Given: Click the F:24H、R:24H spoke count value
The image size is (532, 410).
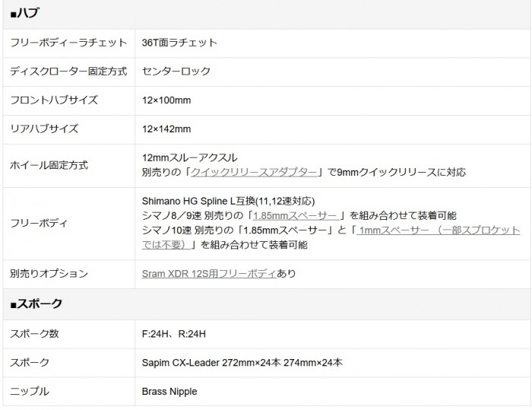Looking at the screenshot, I should tap(174, 333).
